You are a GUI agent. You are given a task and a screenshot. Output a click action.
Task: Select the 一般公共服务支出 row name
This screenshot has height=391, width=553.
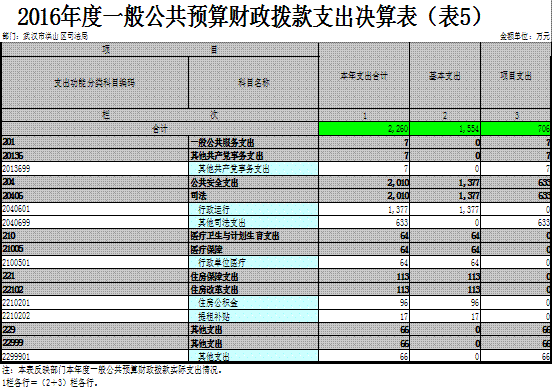coord(254,142)
